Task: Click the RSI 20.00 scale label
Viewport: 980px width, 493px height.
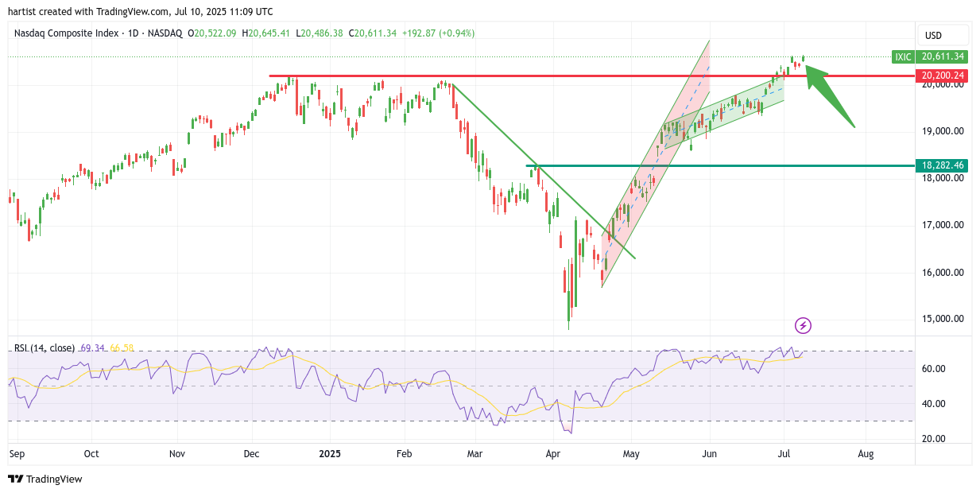Action: [934, 439]
